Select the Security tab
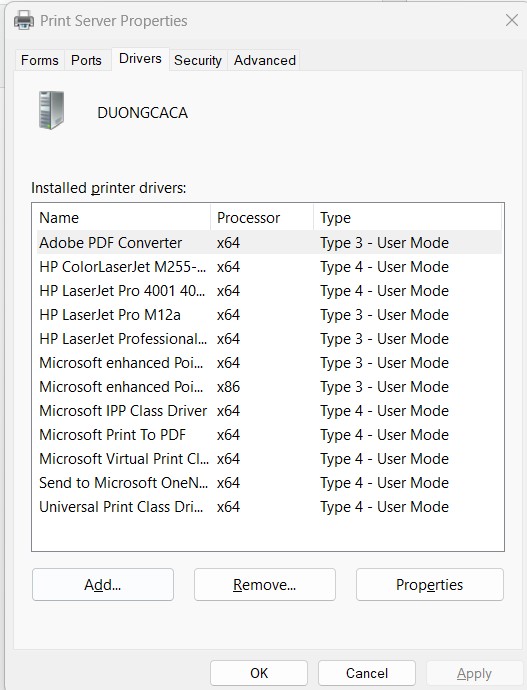Image resolution: width=527 pixels, height=690 pixels. coord(198,60)
